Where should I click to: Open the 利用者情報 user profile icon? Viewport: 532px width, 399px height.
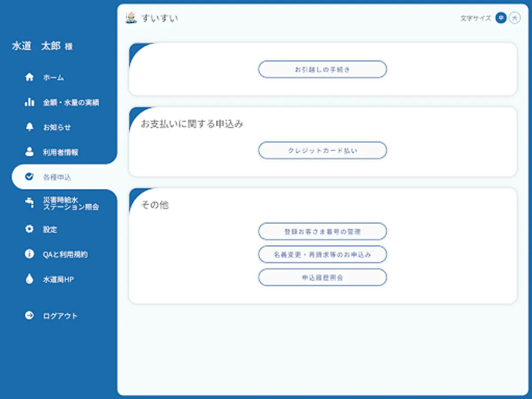tap(29, 152)
